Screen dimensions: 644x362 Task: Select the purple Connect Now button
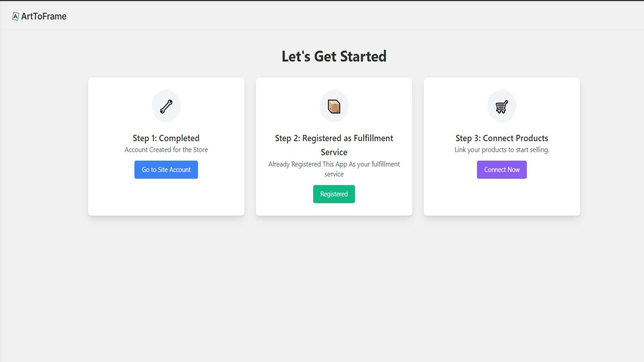502,170
